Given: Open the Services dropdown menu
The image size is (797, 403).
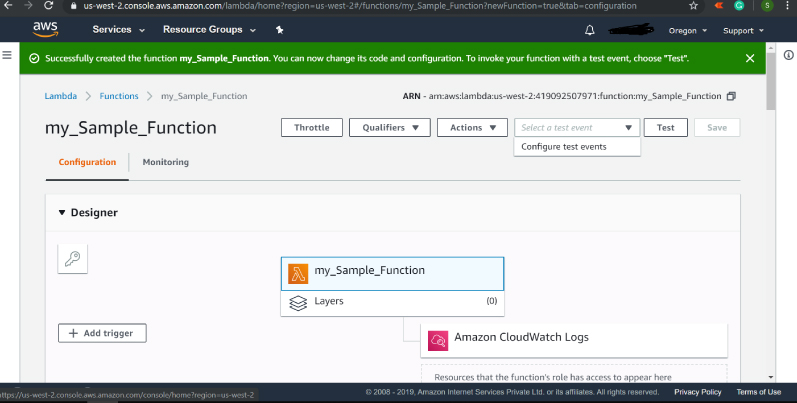Looking at the screenshot, I should click(x=118, y=30).
